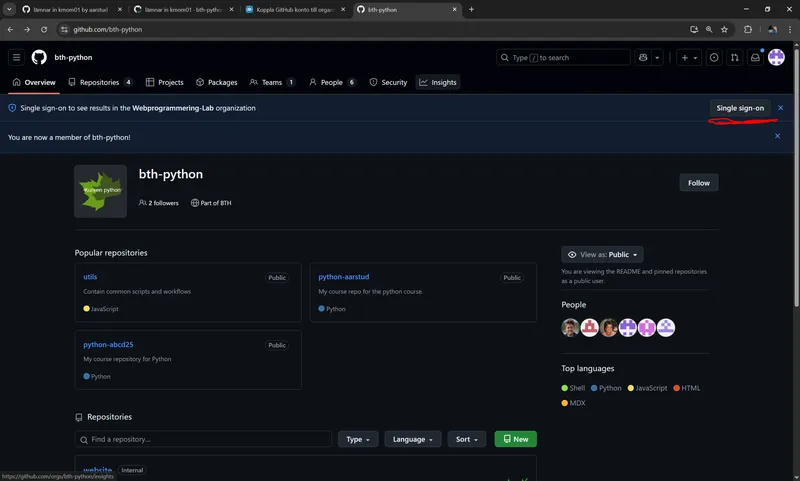
Task: Open the browser zoom magnifier icon
Action: pyautogui.click(x=709, y=30)
